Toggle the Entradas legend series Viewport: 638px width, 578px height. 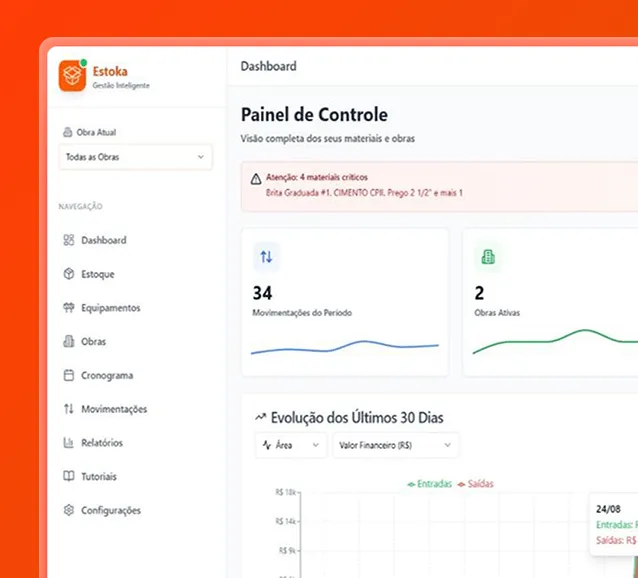[430, 484]
